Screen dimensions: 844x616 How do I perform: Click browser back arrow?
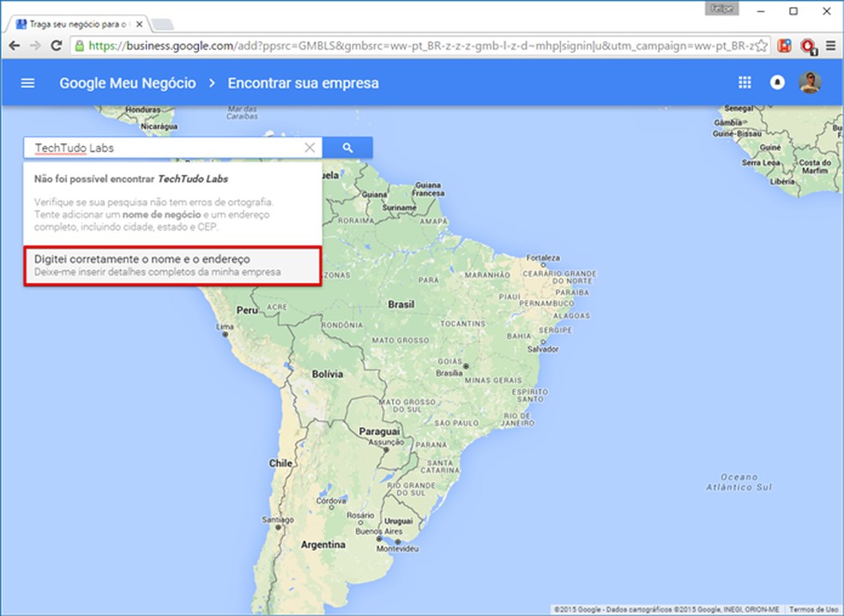pyautogui.click(x=15, y=45)
